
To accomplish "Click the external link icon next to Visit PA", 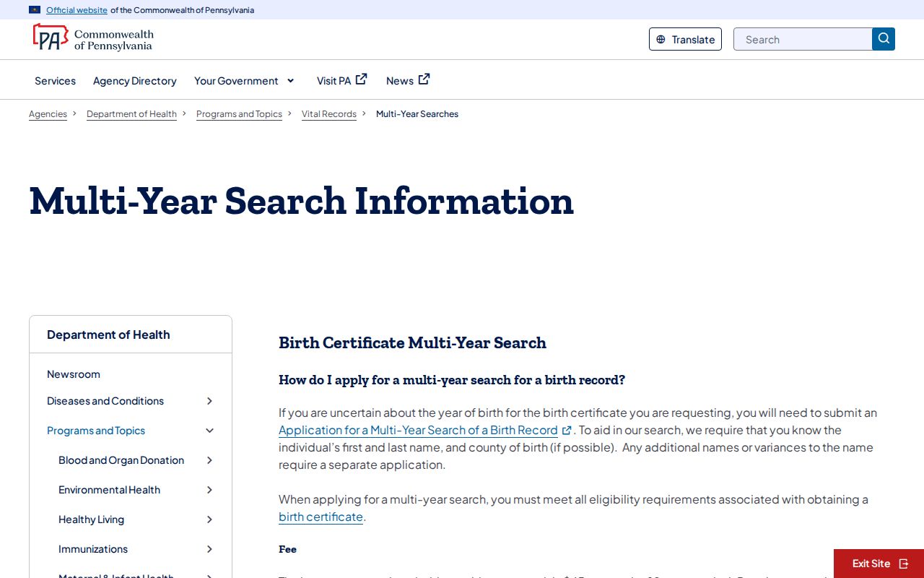I will tap(362, 79).
